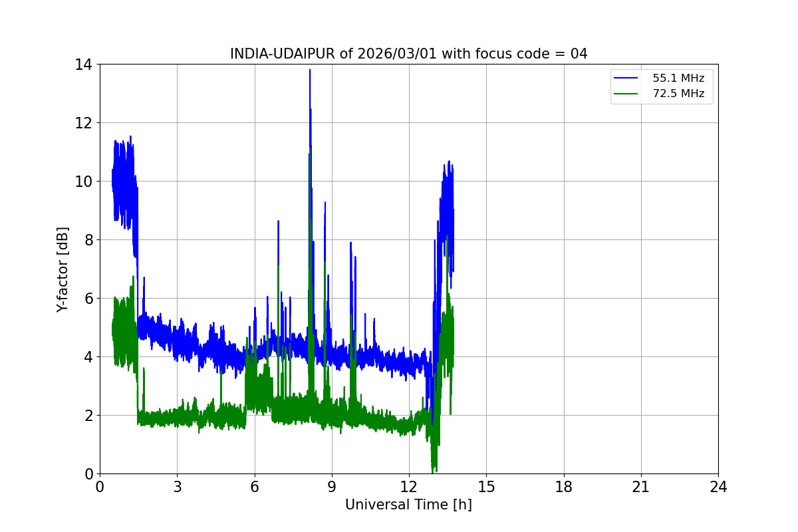Click the 'Universal Time [h]' axis label

click(408, 505)
